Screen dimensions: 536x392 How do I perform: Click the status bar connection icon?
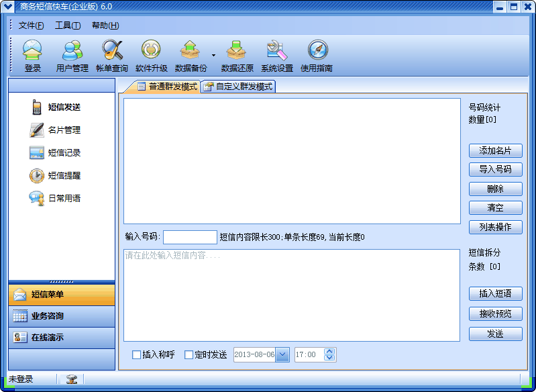click(71, 379)
